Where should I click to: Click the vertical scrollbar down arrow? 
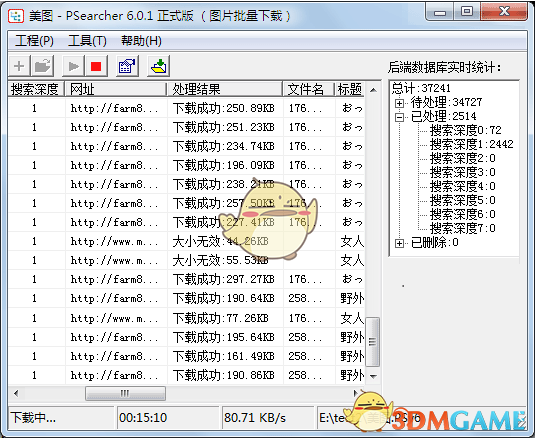(373, 376)
